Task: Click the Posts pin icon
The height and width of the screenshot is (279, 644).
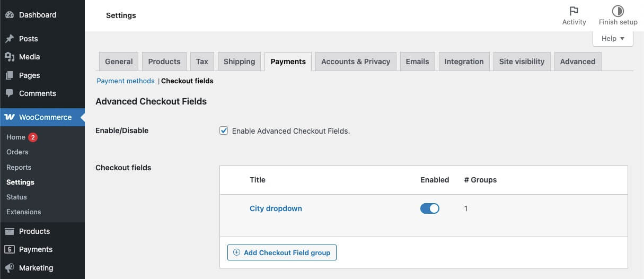Action: click(10, 39)
